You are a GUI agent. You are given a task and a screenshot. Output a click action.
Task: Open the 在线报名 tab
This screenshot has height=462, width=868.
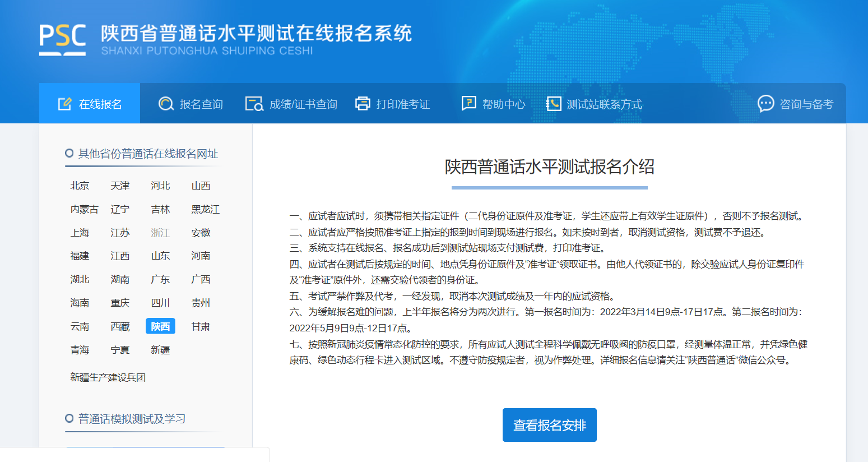coord(90,103)
